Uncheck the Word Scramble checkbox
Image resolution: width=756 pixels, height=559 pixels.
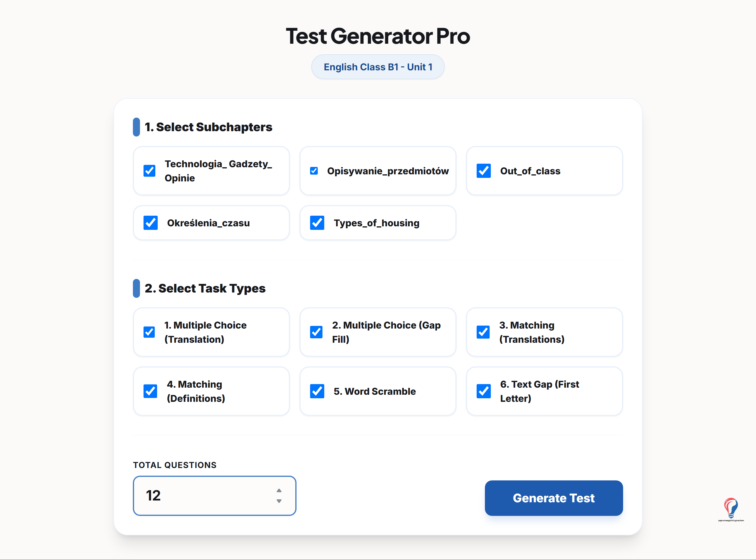317,391
